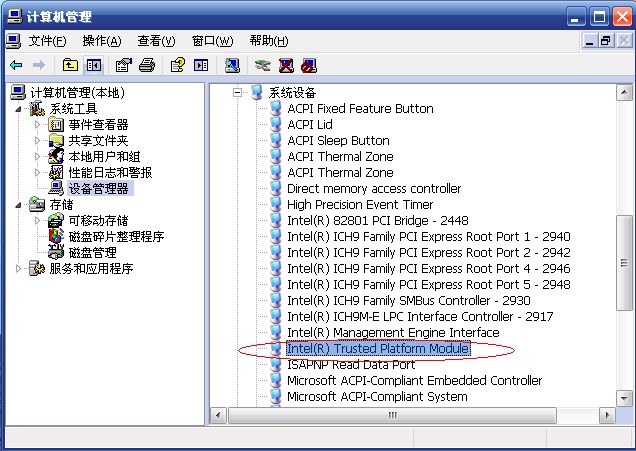Collapse the 系统设备 device category

click(238, 93)
